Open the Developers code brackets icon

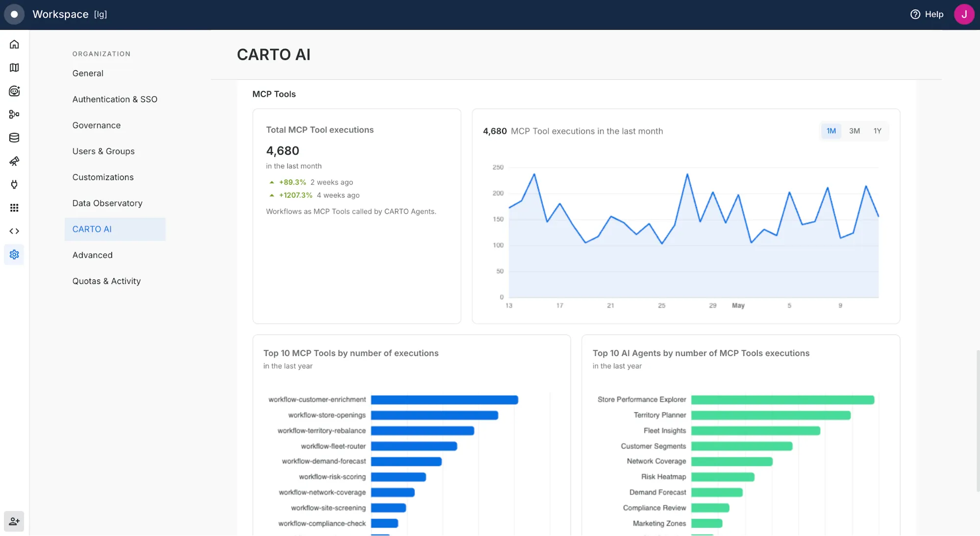coord(14,231)
